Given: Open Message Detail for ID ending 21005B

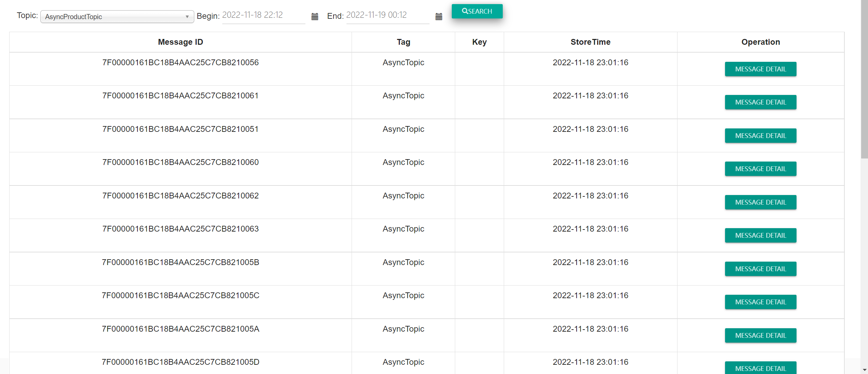Looking at the screenshot, I should coord(760,269).
